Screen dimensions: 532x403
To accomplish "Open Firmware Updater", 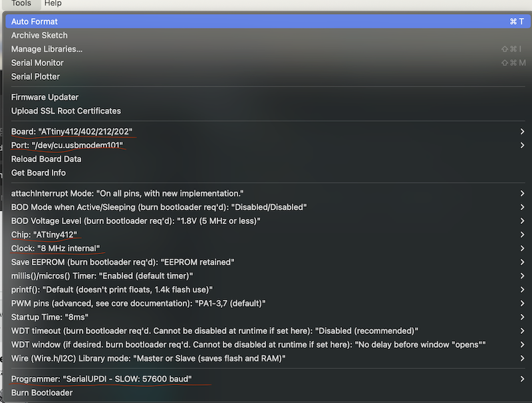I will coord(45,97).
